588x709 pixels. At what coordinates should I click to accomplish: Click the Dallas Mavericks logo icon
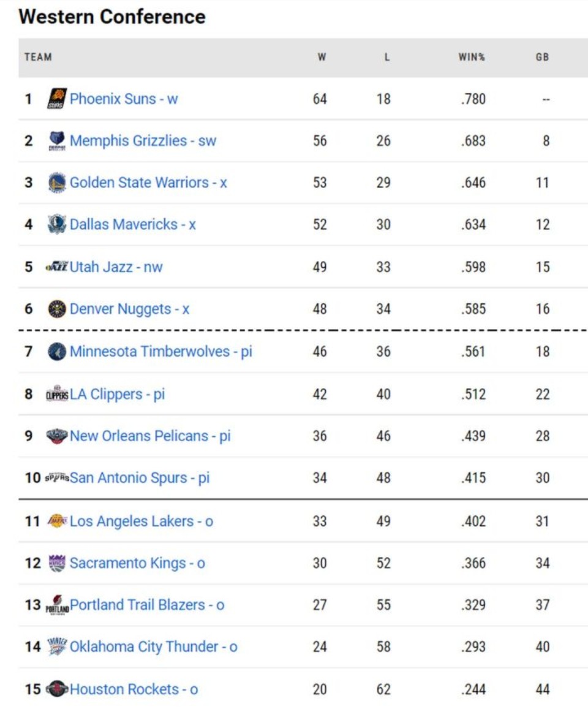pyautogui.click(x=56, y=224)
